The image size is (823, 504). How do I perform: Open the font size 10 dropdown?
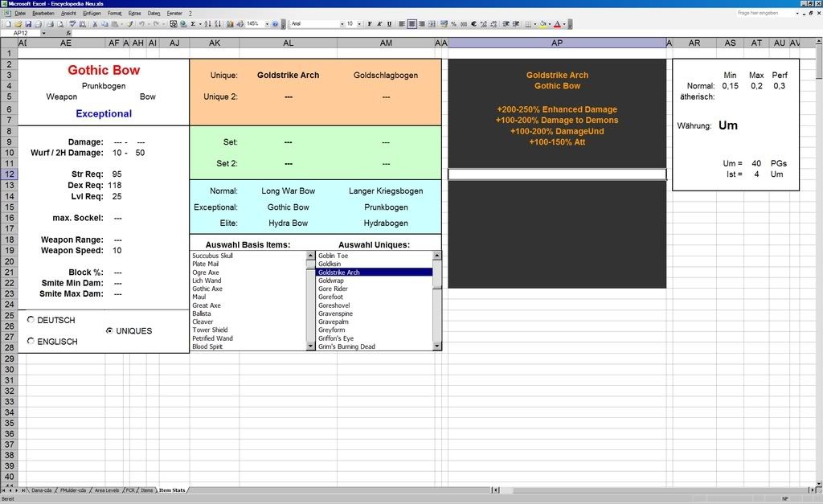[359, 23]
